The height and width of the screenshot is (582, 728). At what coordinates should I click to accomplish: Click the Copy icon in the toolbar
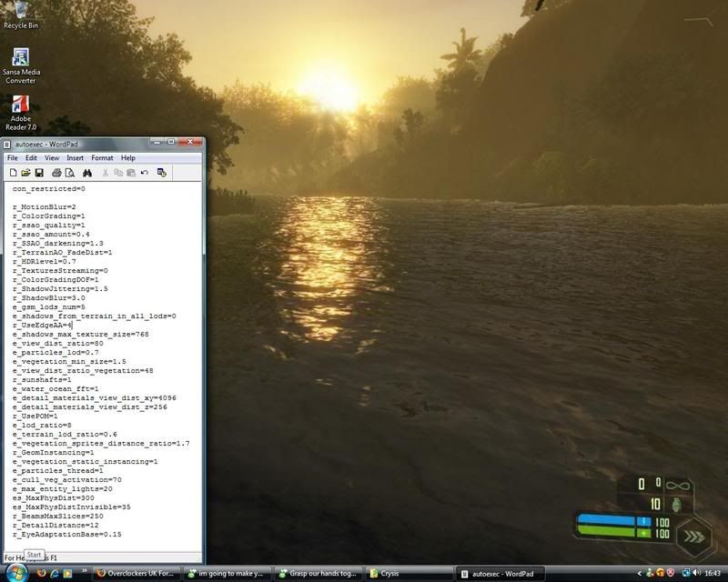(118, 173)
